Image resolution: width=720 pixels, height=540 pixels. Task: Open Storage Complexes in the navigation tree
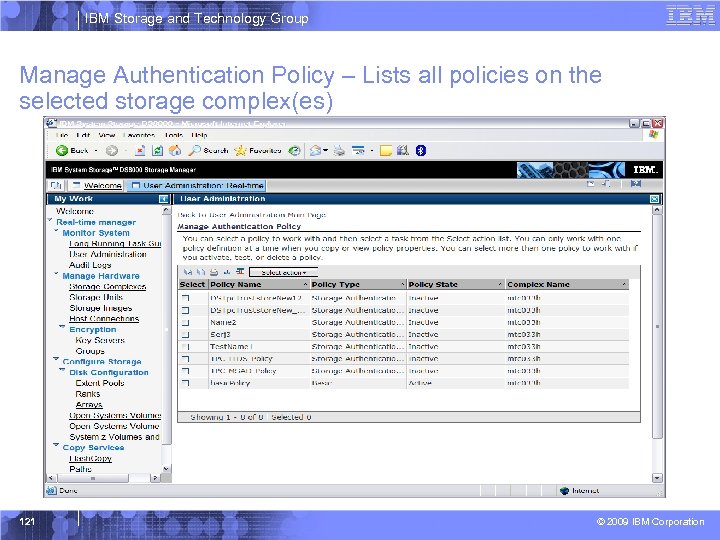tap(107, 287)
